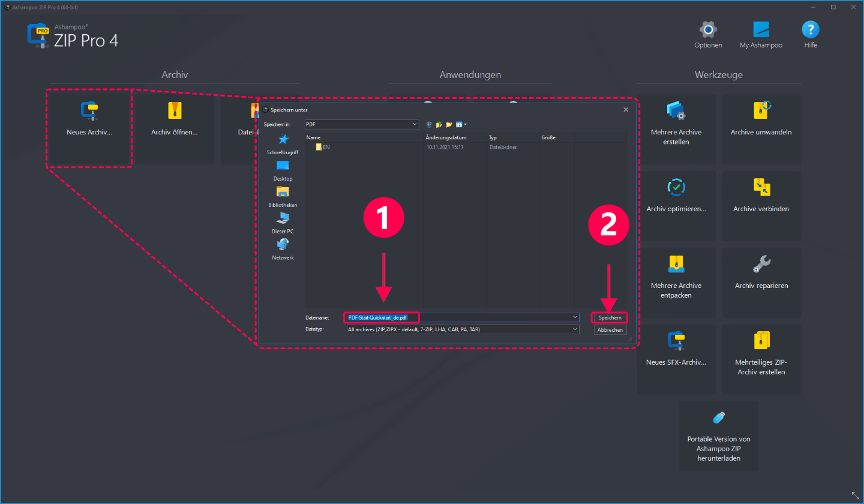Screen dimensions: 864x504
Task: Launch Mehrere Archive entpacken tool
Action: (x=676, y=283)
